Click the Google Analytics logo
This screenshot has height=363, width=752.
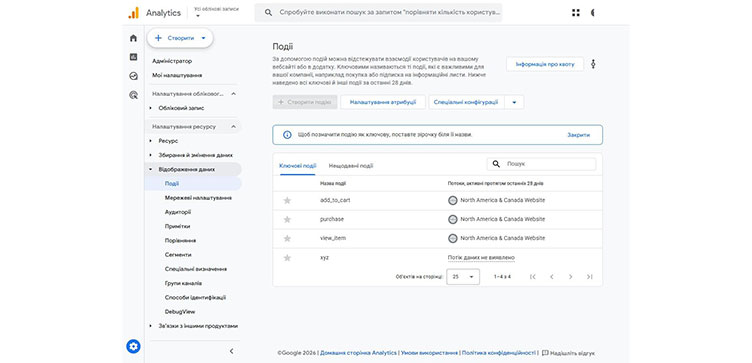tap(133, 13)
